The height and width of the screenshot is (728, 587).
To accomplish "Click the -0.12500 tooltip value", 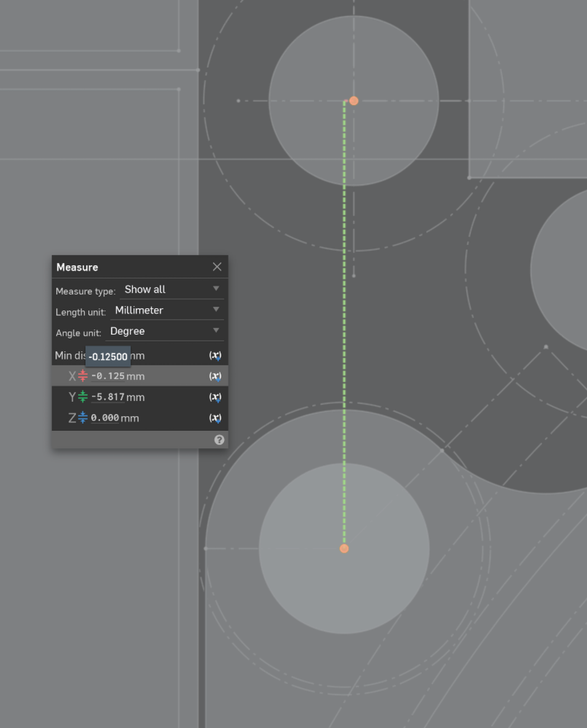I will [108, 357].
